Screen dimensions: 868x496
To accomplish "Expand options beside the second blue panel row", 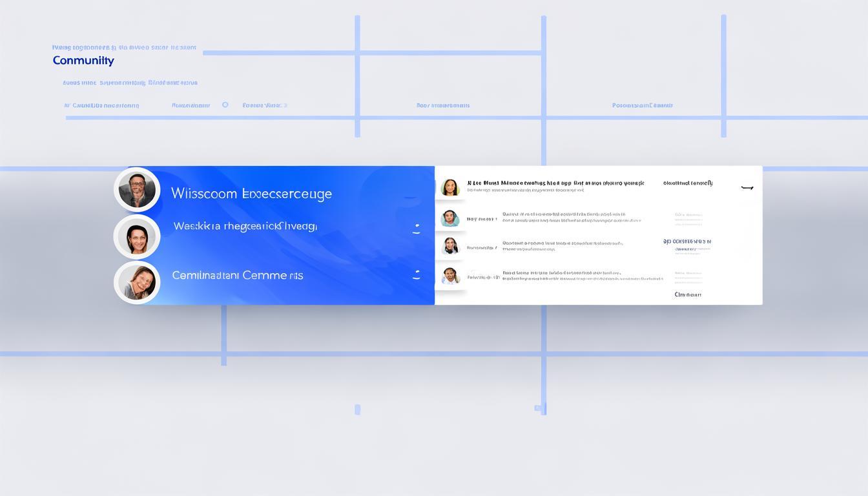I will pos(417,228).
